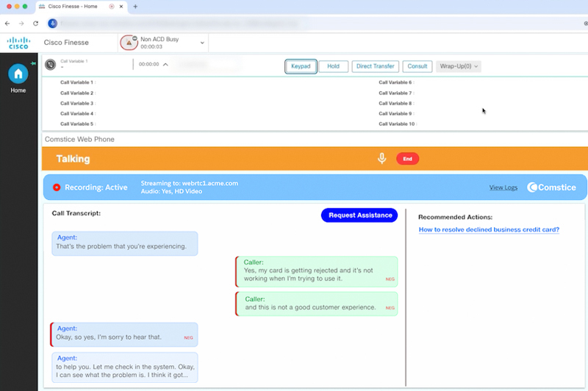Click the red recording indicator icon
This screenshot has width=588, height=391.
57,187
